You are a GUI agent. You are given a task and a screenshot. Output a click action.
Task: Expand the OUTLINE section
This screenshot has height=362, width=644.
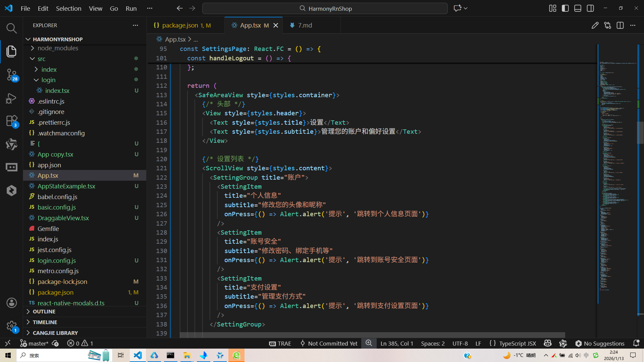click(44, 312)
